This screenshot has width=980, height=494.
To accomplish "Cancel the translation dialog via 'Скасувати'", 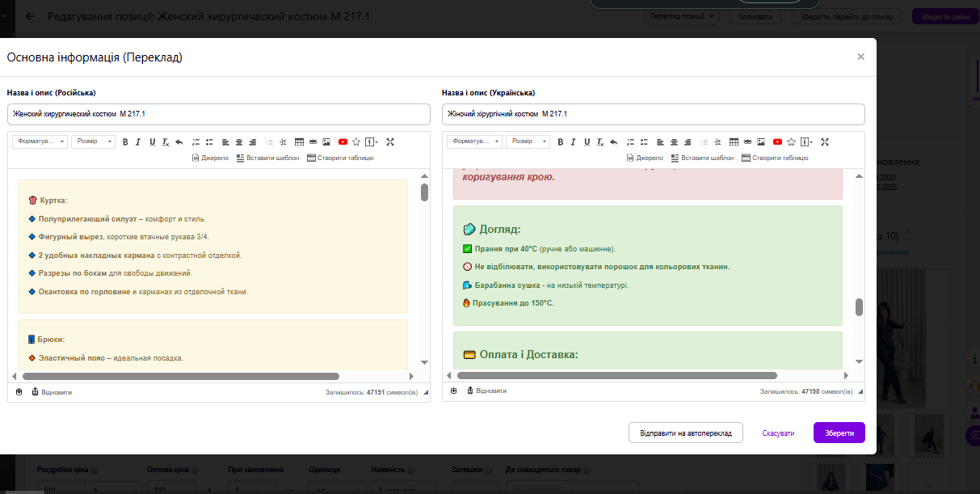I will (778, 433).
